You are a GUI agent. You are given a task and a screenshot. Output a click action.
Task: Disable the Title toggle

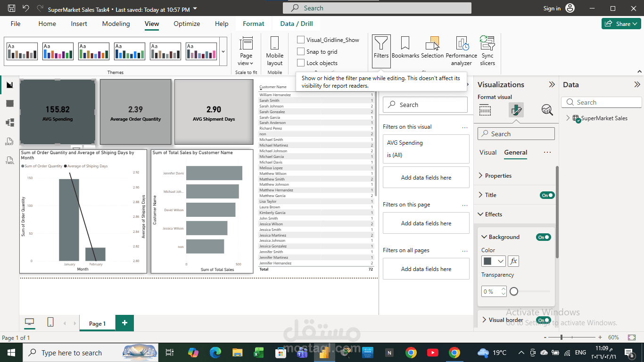point(547,195)
